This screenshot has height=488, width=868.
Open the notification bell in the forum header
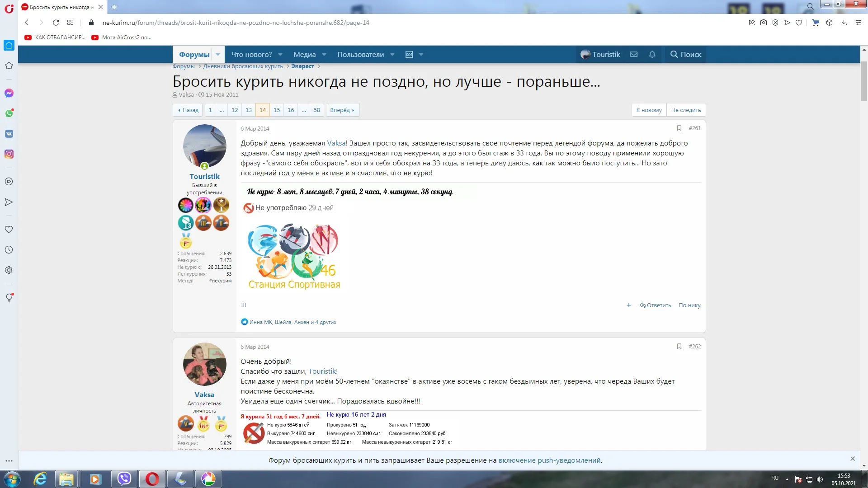click(651, 54)
